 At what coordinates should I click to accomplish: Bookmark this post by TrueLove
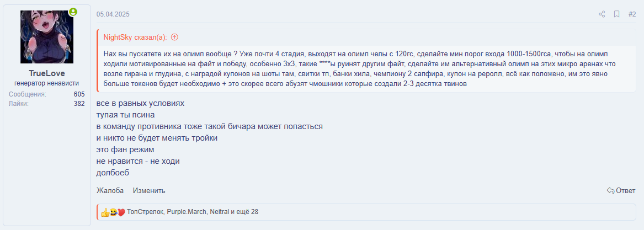tap(617, 14)
